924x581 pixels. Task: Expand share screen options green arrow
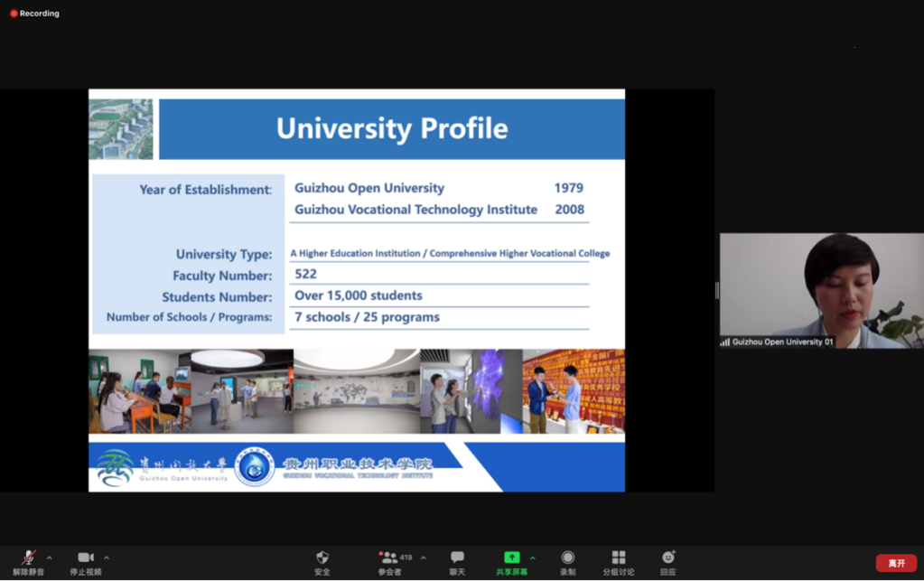click(x=532, y=558)
